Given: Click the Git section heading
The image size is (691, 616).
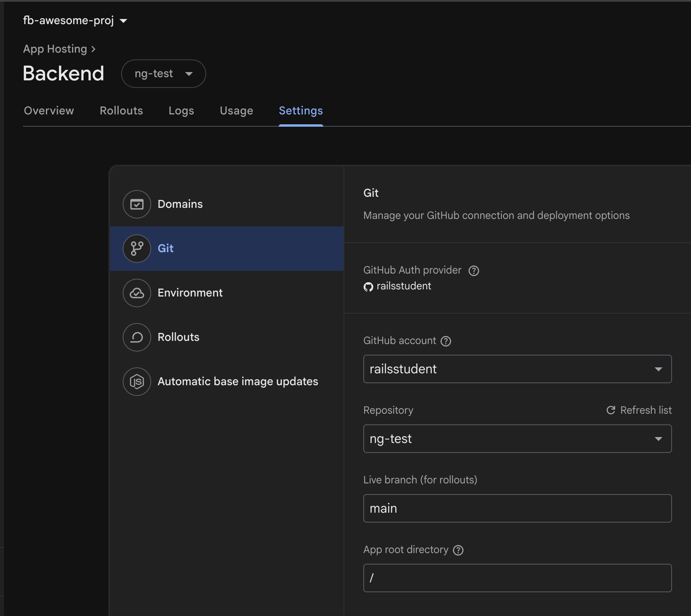Looking at the screenshot, I should click(x=371, y=193).
